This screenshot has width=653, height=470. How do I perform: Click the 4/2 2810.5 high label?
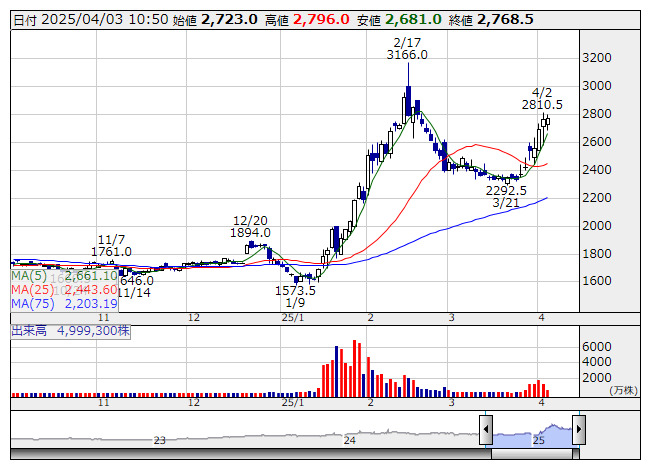point(542,99)
